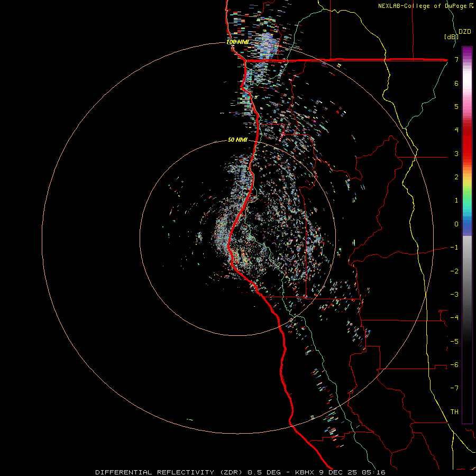Screen dimensions: 476x476
Task: Click the 2 value on the color scale
Action: tap(456, 177)
